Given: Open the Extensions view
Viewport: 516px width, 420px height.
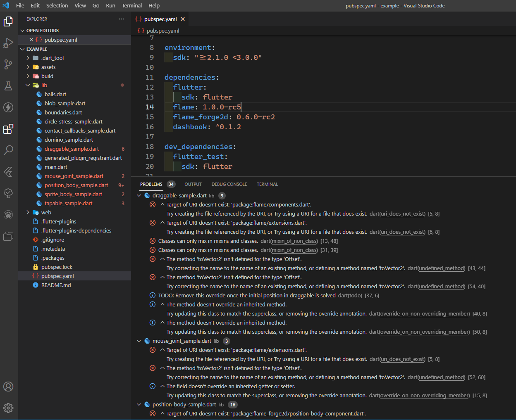Looking at the screenshot, I should coord(8,129).
